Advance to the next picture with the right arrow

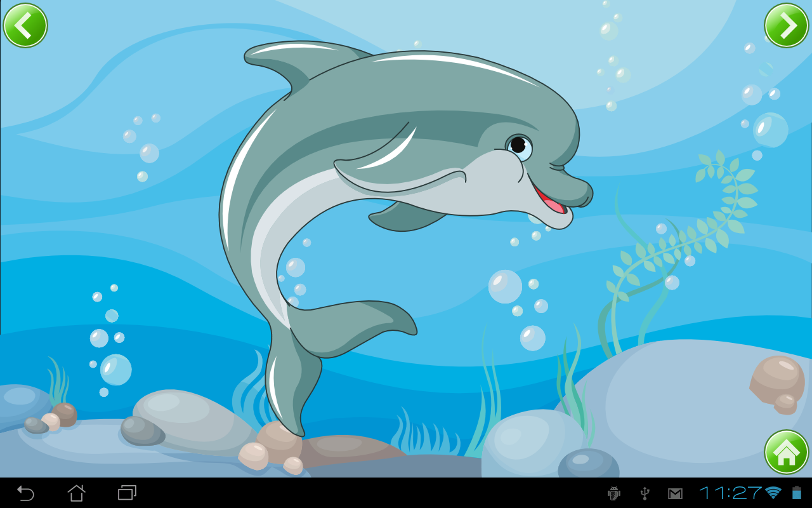click(787, 25)
